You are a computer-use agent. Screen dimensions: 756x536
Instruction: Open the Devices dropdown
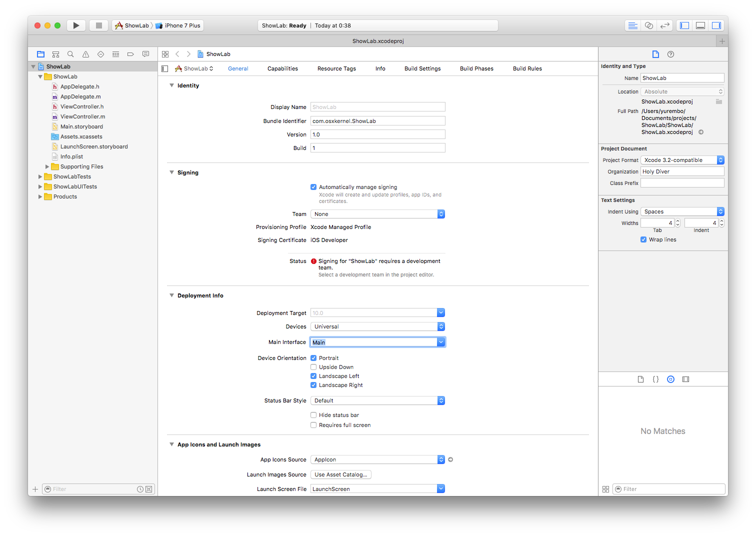377,326
